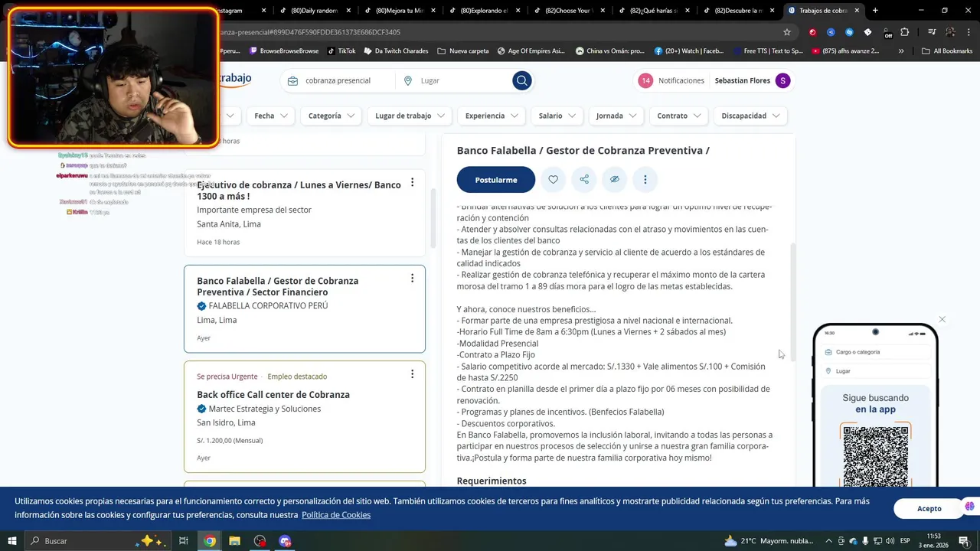Viewport: 980px width, 551px height.
Task: Close the Trabajos de cobranza browser tab
Action: [x=857, y=11]
